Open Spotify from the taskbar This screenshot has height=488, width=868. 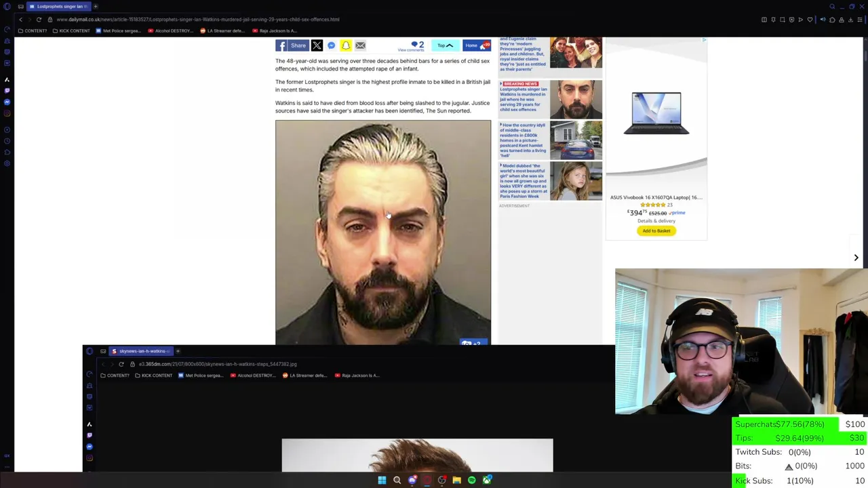point(472,481)
